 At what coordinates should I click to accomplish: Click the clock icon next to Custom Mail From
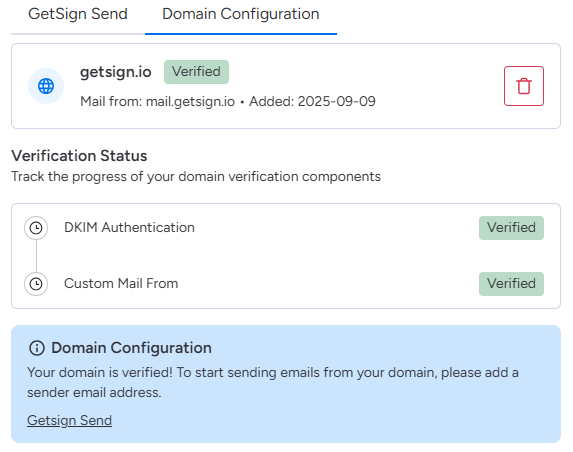tap(36, 284)
